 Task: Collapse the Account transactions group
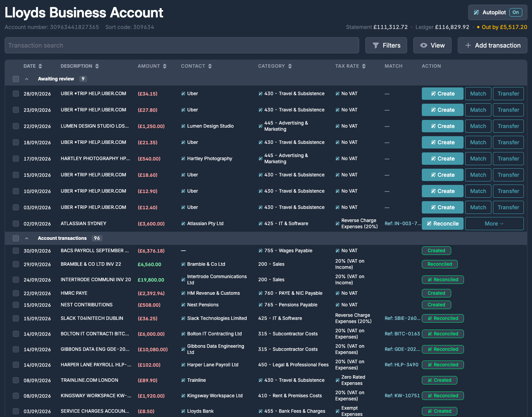[27, 238]
